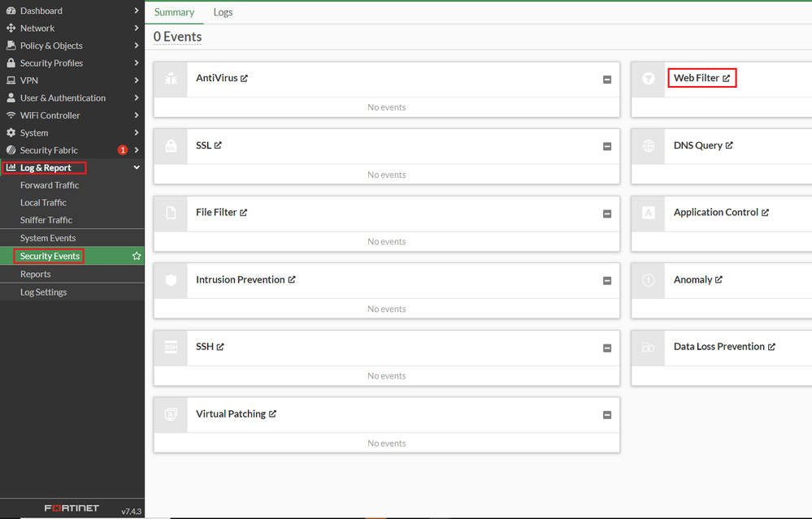Click the SSL card icon
Viewport: 812px width, 519px height.
click(x=171, y=146)
